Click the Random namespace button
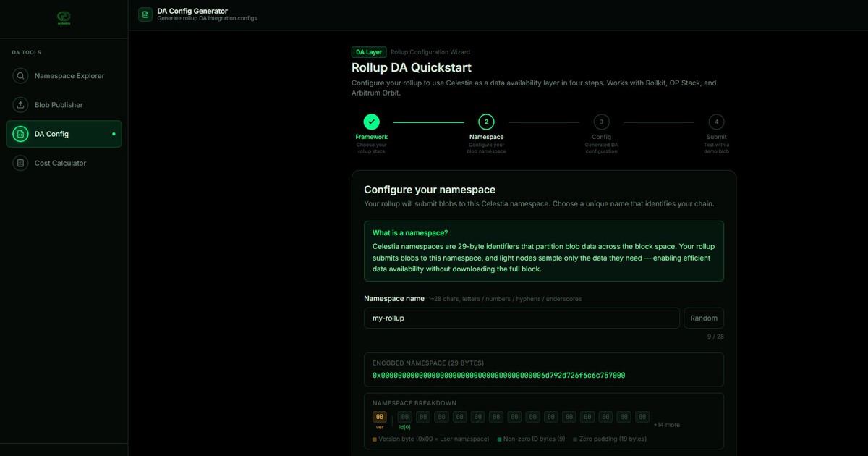This screenshot has height=456, width=868. click(x=704, y=318)
